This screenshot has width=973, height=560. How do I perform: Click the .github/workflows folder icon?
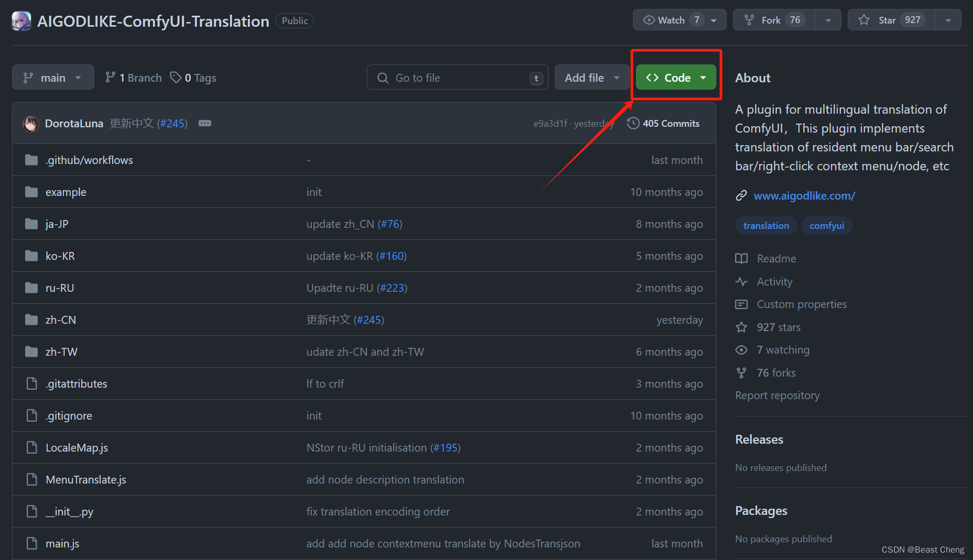[31, 160]
